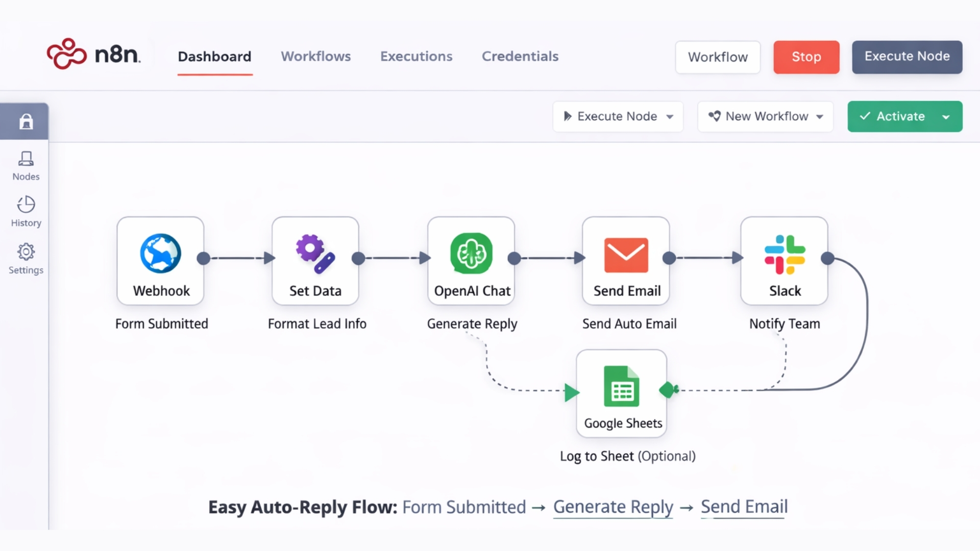
Task: Open Settings gear in sidebar
Action: point(26,259)
